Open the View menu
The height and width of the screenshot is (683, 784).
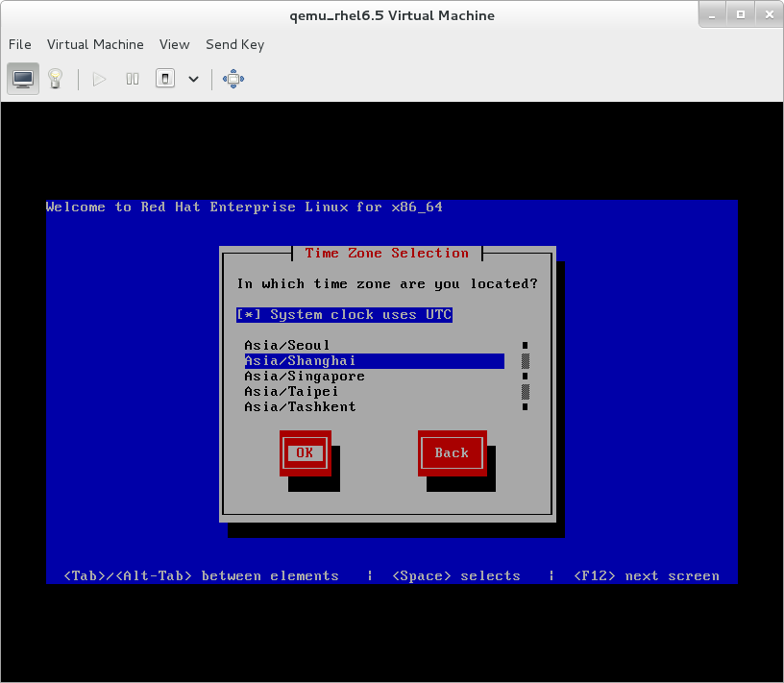175,44
